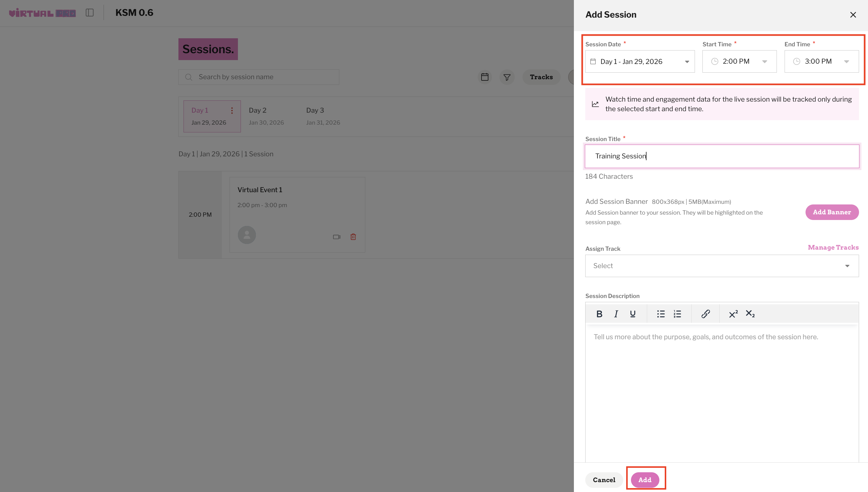Apply subscript formatting
868x492 pixels.
[x=750, y=314]
